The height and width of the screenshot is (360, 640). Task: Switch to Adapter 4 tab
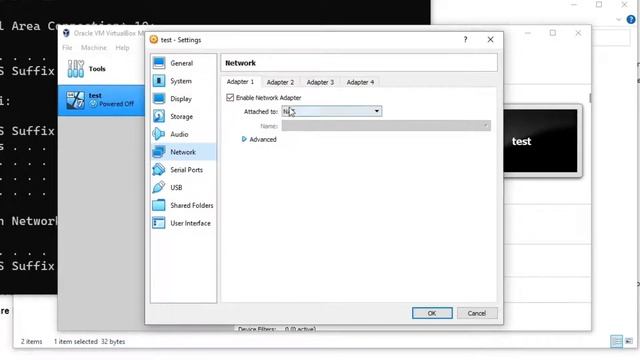360,82
